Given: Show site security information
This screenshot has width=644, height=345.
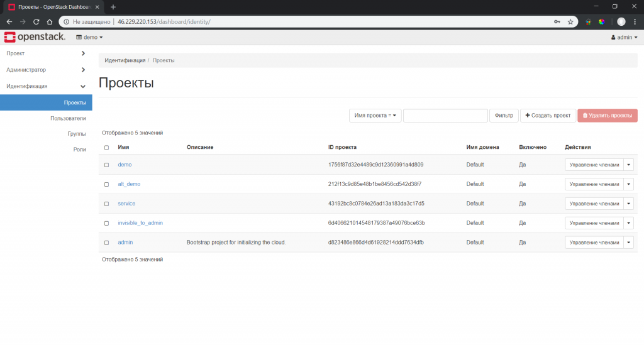Looking at the screenshot, I should click(x=66, y=22).
